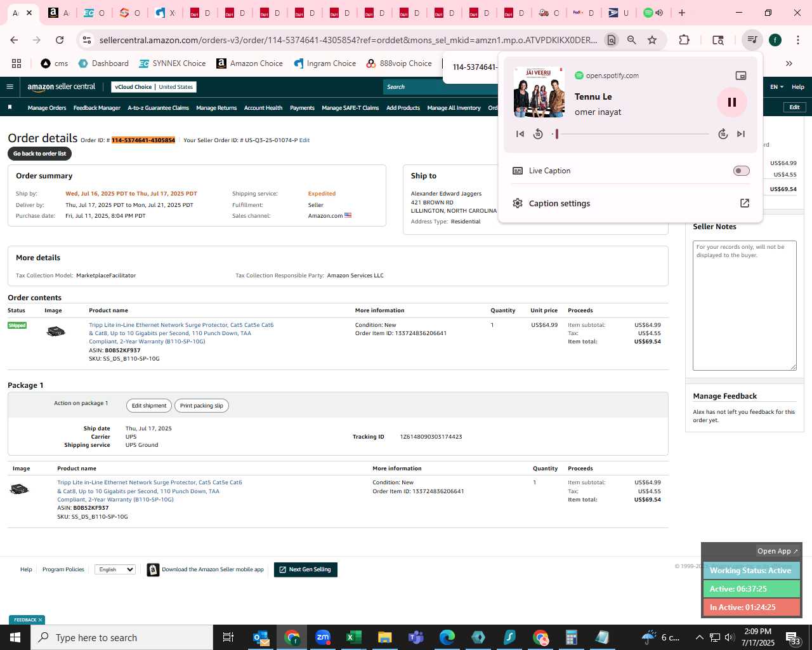The height and width of the screenshot is (650, 812).
Task: View site information icon in address bar
Action: point(87,40)
